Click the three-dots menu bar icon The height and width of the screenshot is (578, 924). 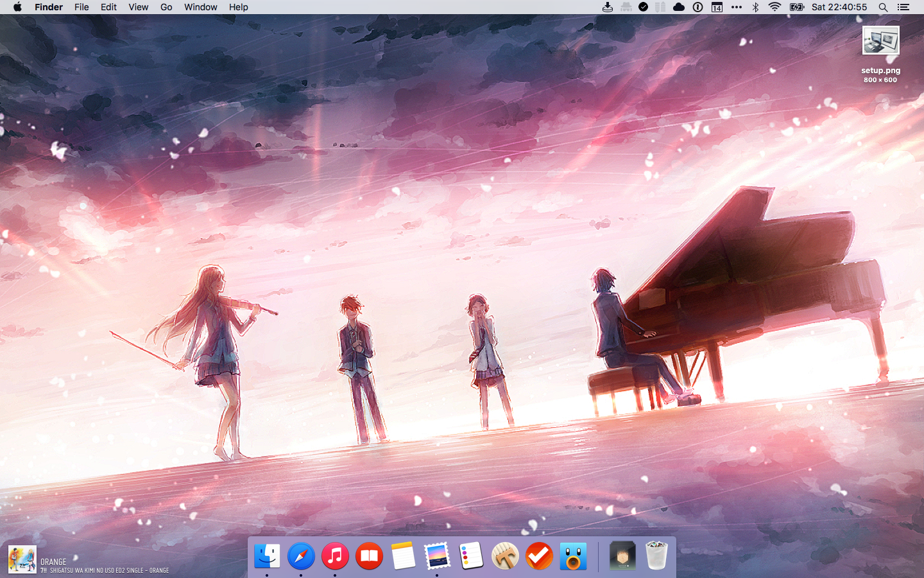pos(737,7)
